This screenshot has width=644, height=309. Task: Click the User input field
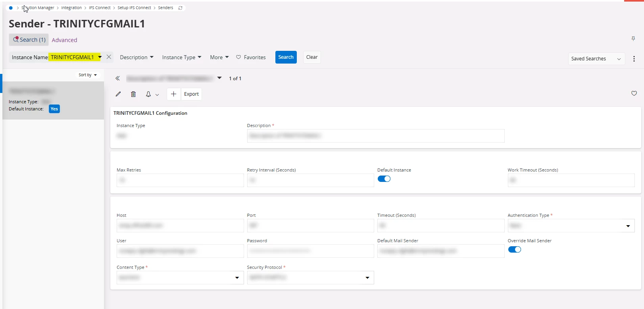click(180, 251)
